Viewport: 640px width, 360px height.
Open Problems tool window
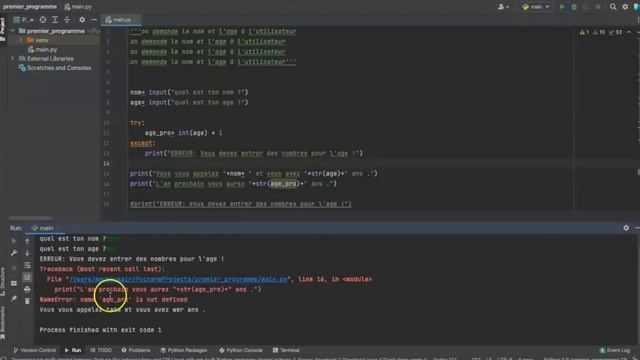tap(136, 350)
